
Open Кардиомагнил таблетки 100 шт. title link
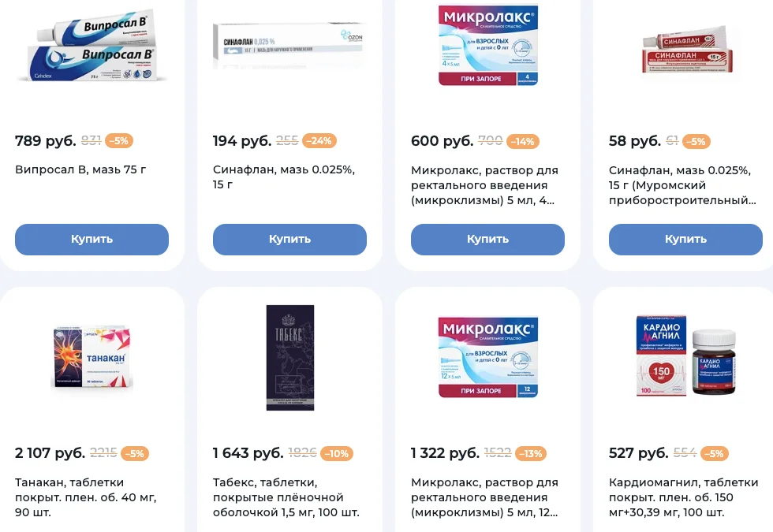pyautogui.click(x=683, y=497)
